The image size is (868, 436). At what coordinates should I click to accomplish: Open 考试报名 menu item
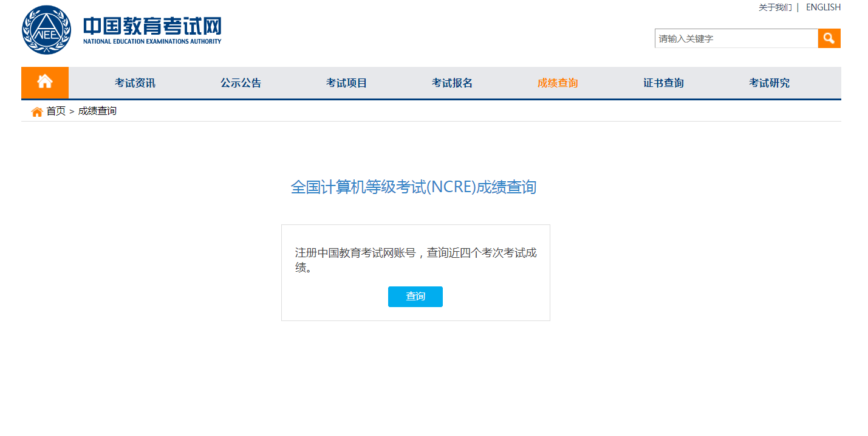point(452,83)
